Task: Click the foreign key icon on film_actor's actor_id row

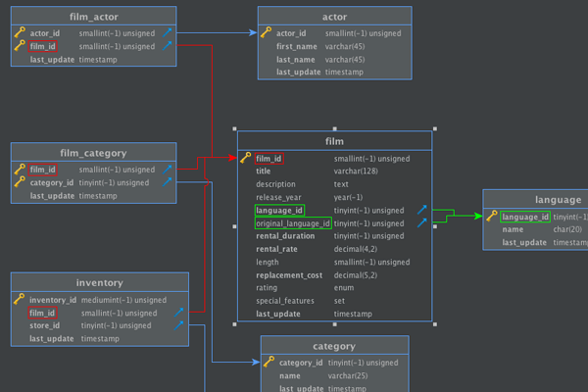Action: click(168, 32)
